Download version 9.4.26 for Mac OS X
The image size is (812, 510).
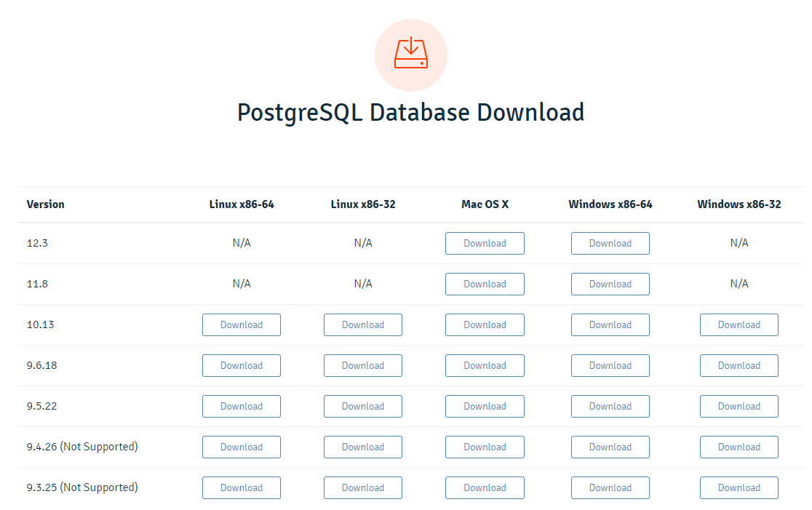(485, 447)
